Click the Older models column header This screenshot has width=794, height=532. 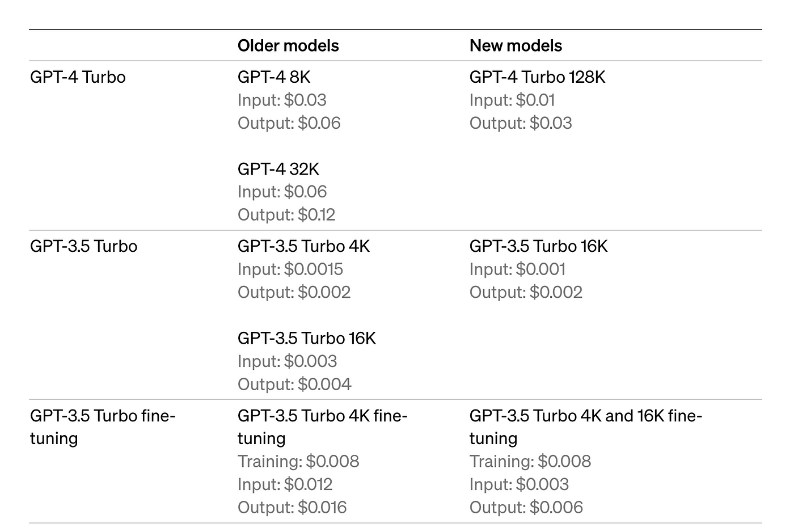pos(288,46)
